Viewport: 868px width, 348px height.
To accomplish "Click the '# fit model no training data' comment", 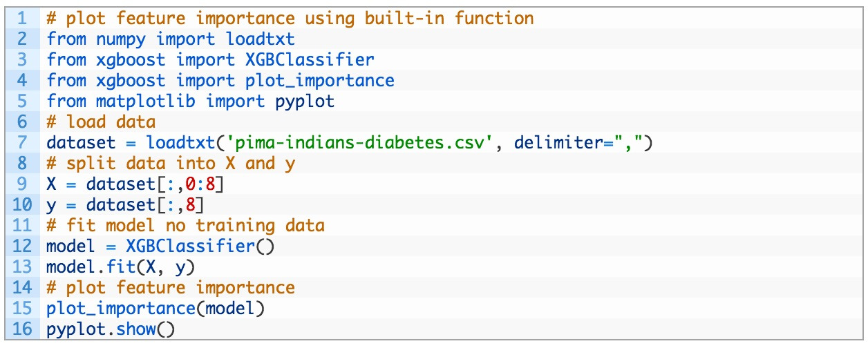I will click(x=185, y=226).
